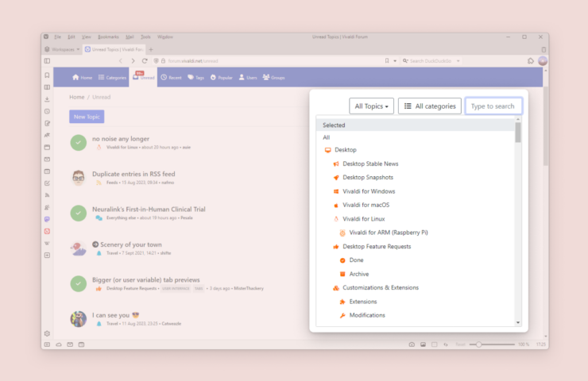The image size is (588, 381).
Task: Open the Tools menu
Action: pos(145,37)
